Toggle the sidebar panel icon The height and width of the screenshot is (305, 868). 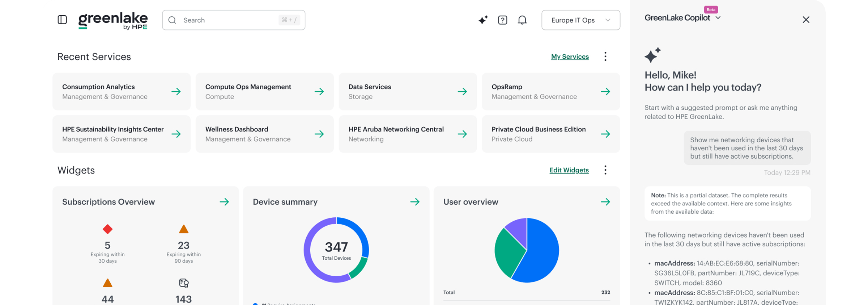click(x=62, y=20)
